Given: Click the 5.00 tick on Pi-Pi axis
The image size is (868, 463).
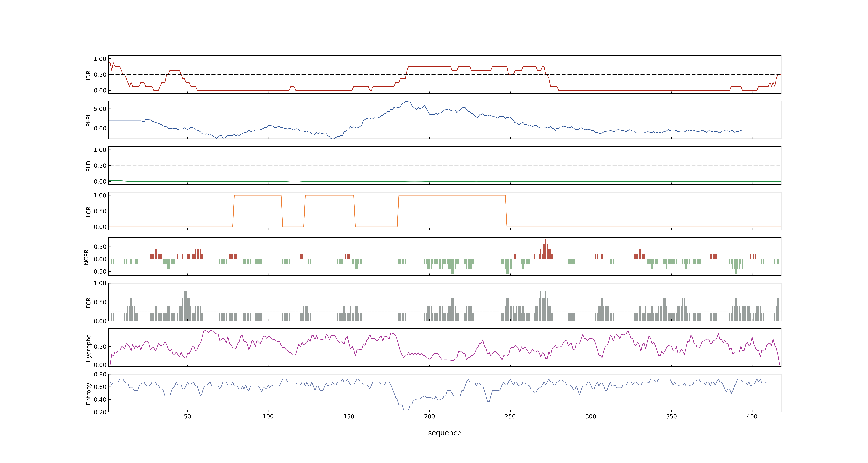Looking at the screenshot, I should [x=100, y=109].
